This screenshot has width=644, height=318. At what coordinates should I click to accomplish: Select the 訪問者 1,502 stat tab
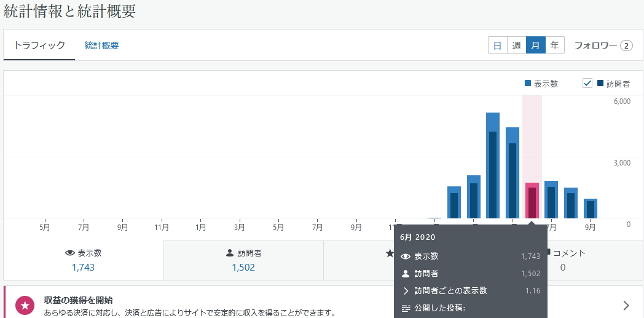click(243, 260)
